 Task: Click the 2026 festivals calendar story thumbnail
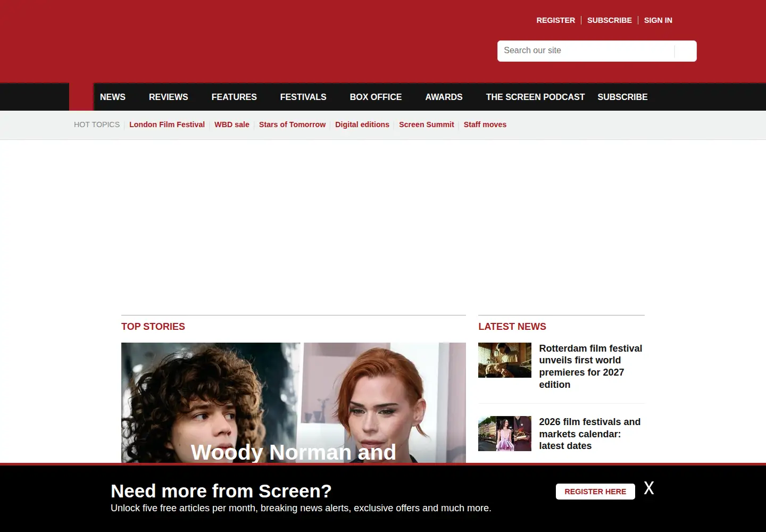(505, 434)
